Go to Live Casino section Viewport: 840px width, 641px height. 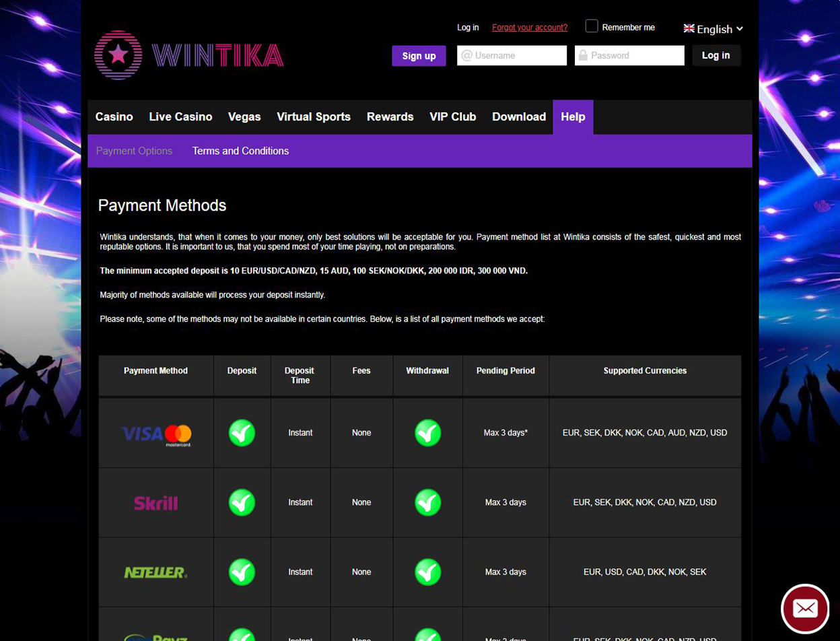click(180, 117)
